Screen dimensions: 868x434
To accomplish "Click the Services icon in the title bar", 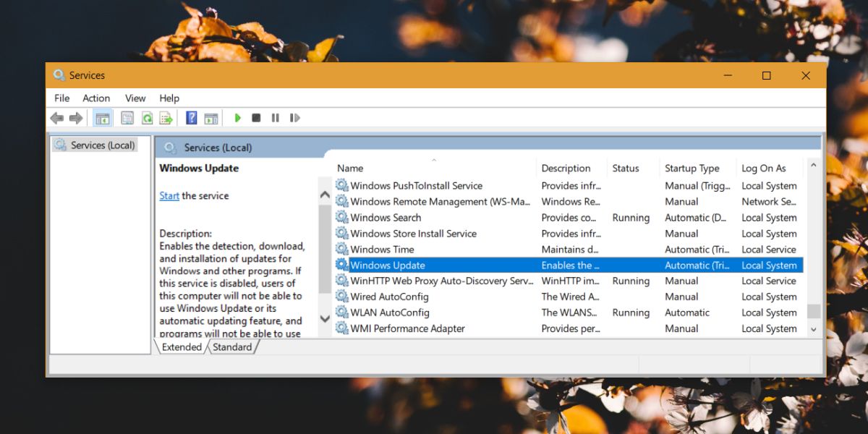I will [x=59, y=75].
